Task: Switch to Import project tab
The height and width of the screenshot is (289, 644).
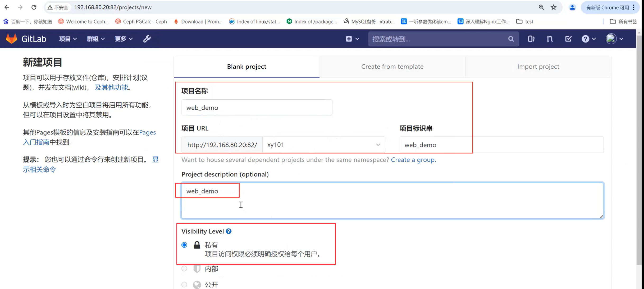Action: 538,67
